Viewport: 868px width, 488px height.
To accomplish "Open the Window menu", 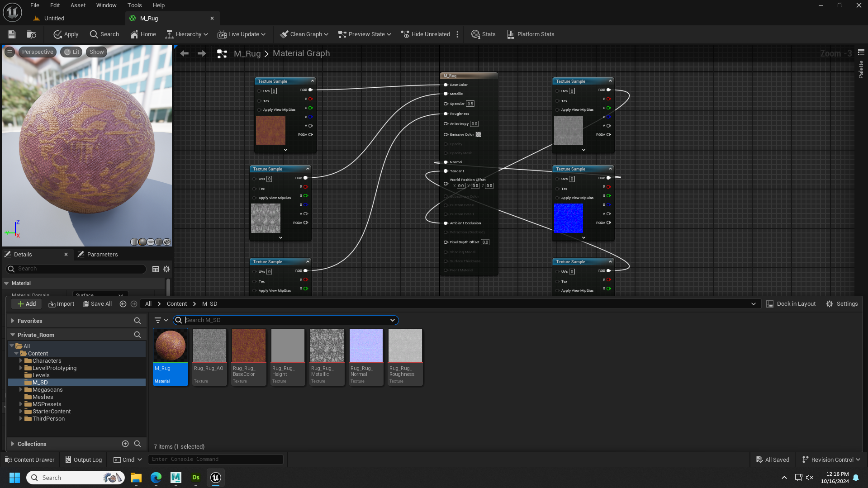I will [106, 5].
